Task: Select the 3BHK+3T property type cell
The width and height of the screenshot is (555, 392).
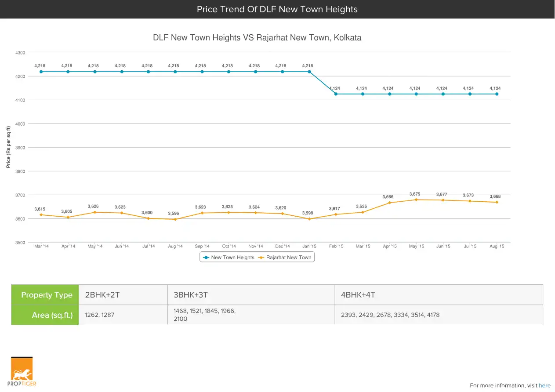Action: click(x=251, y=295)
